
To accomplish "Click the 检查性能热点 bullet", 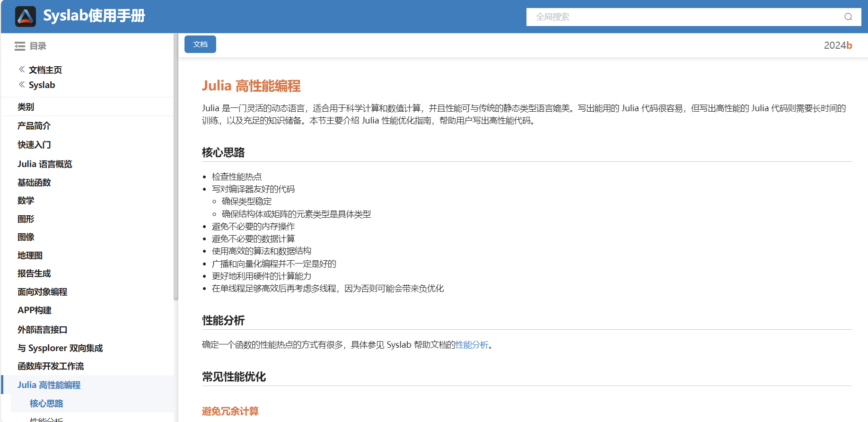I will [x=237, y=177].
